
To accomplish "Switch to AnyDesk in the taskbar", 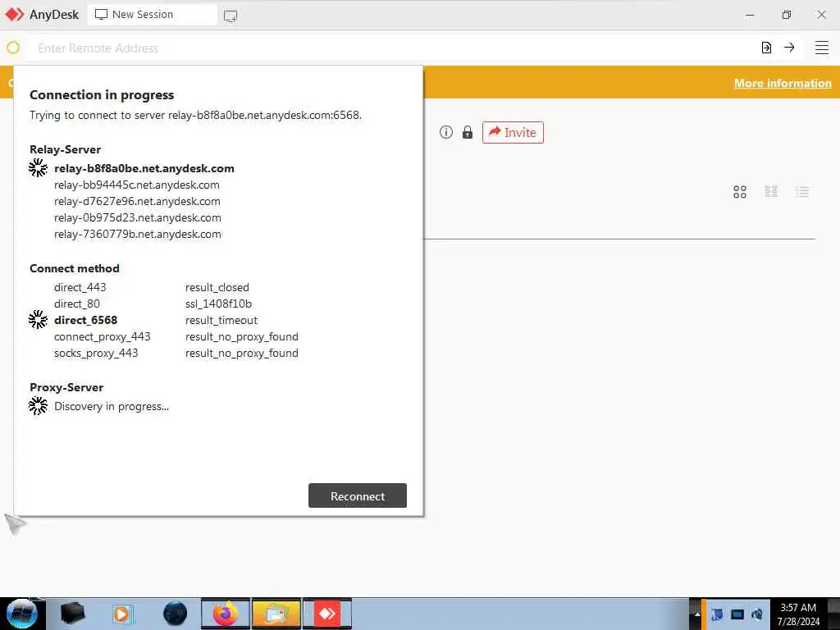I will point(327,614).
